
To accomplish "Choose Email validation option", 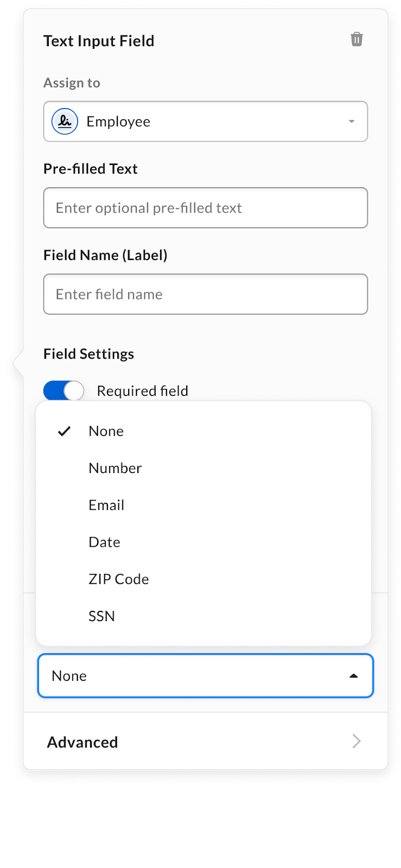I will pyautogui.click(x=106, y=505).
